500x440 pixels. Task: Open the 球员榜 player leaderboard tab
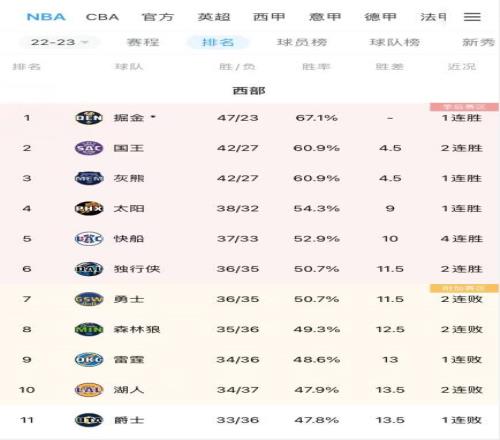[x=302, y=42]
